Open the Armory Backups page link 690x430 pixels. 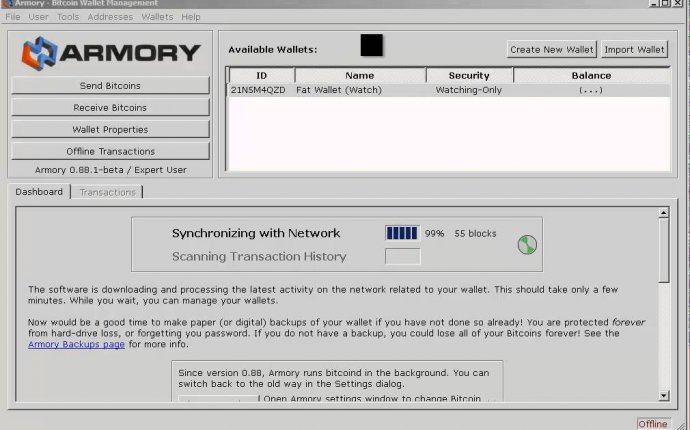pyautogui.click(x=77, y=344)
